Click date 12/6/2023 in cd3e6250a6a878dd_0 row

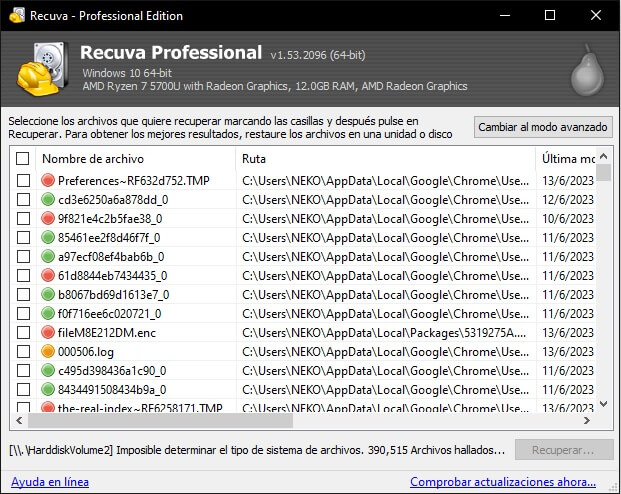[568, 200]
